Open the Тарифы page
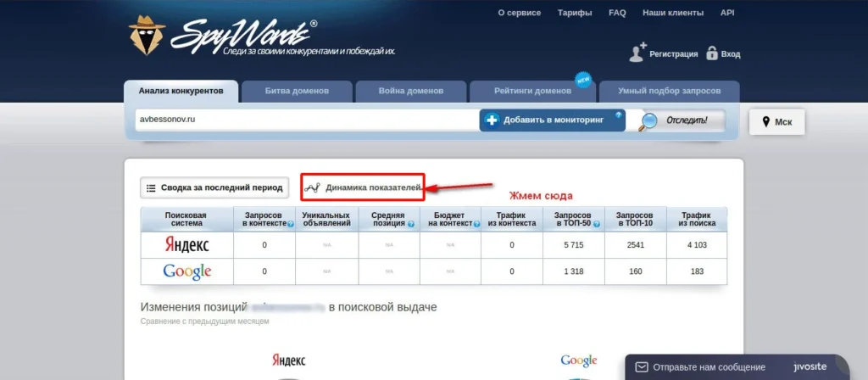The height and width of the screenshot is (380, 868). [575, 13]
